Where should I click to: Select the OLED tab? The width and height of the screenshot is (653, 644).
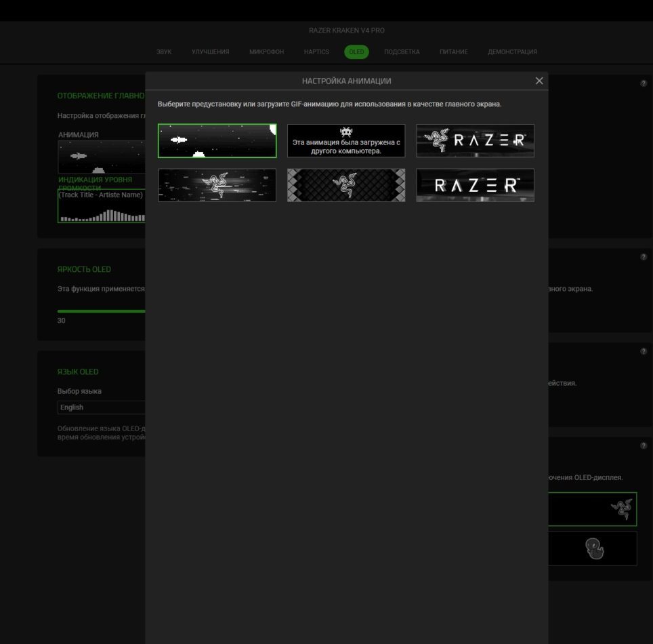pos(356,52)
